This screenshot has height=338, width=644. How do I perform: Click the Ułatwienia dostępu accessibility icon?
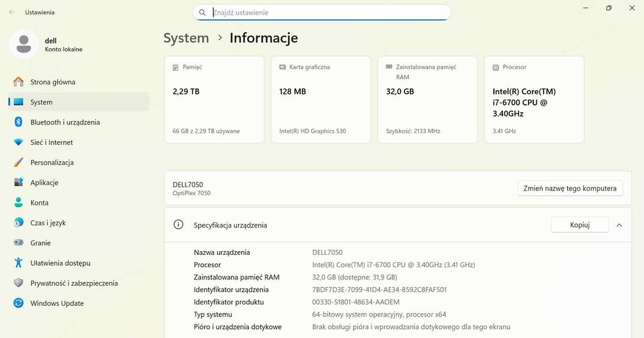pos(19,263)
